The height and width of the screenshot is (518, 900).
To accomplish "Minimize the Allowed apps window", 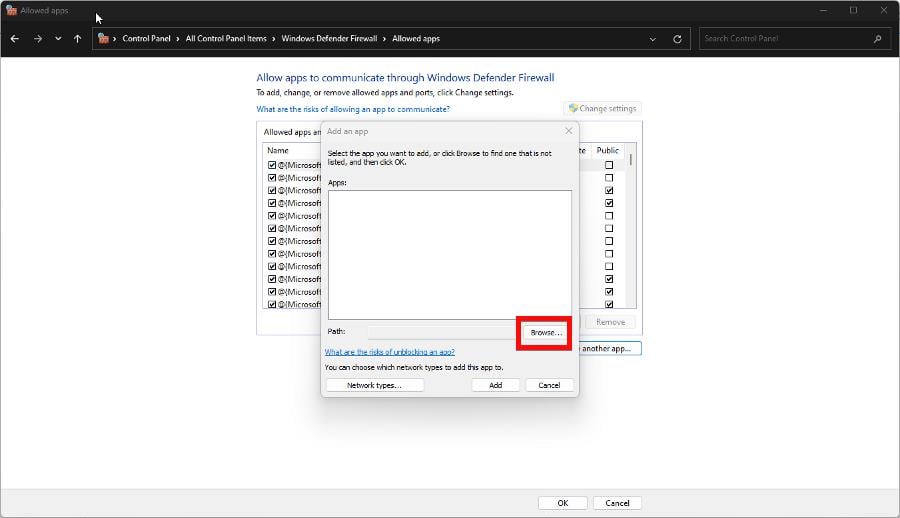I will click(x=823, y=10).
